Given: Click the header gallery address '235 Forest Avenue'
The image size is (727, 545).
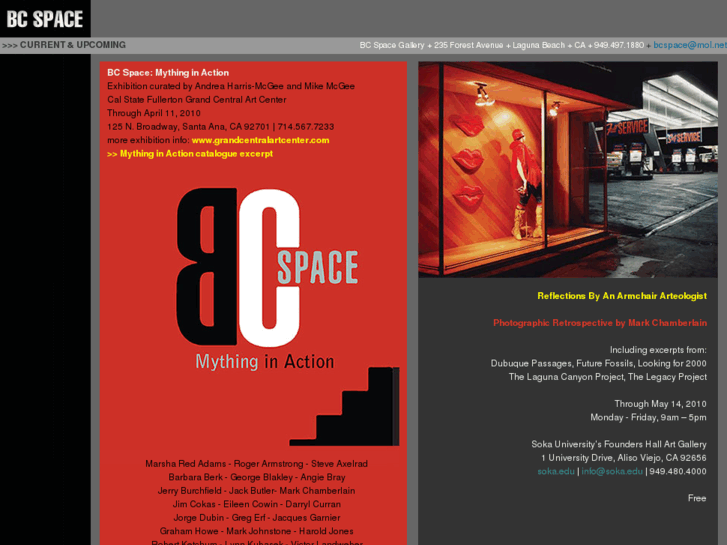Looking at the screenshot, I should click(x=468, y=45).
